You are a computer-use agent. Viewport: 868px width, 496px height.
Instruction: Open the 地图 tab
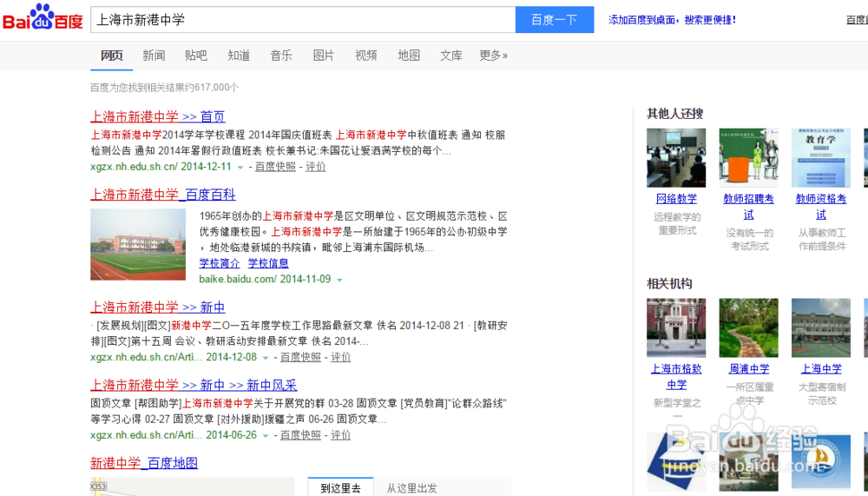click(x=409, y=56)
